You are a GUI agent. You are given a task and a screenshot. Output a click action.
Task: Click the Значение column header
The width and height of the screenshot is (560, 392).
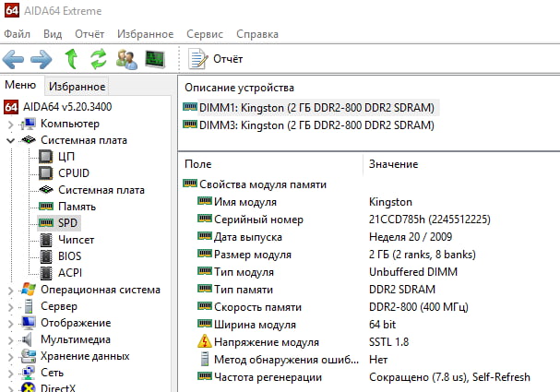(x=394, y=164)
